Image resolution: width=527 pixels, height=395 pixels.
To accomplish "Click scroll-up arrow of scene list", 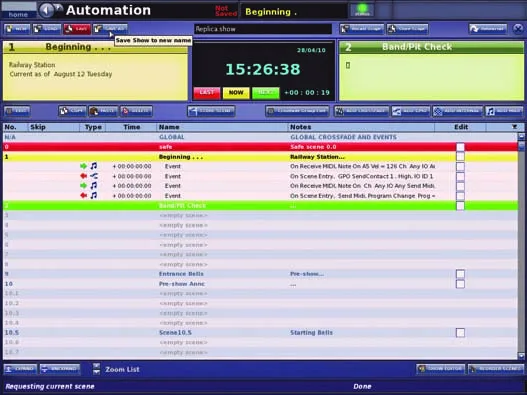I will pos(521,136).
